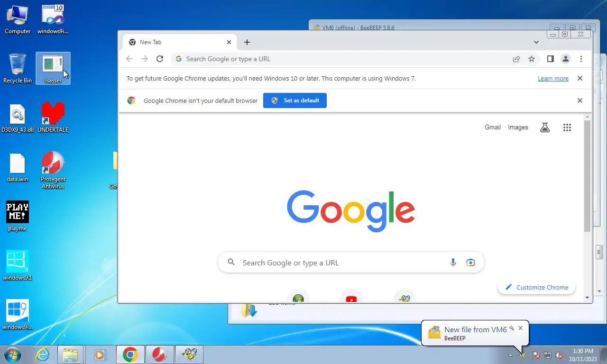
Task: Open the Google apps grid
Action: [x=567, y=127]
